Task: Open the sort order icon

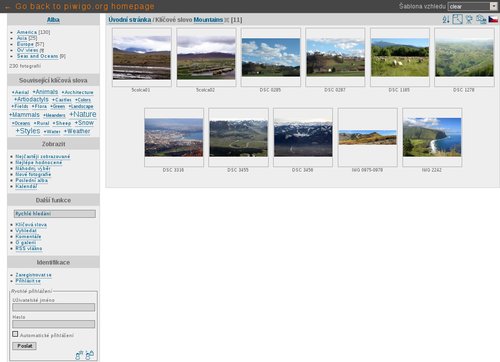Action: click(446, 20)
